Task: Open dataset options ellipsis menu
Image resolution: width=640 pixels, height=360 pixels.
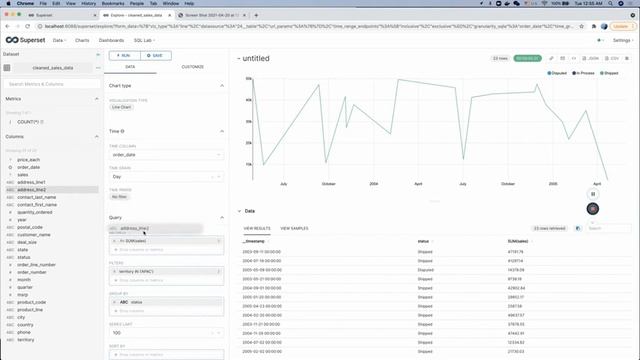Action: click(98, 68)
